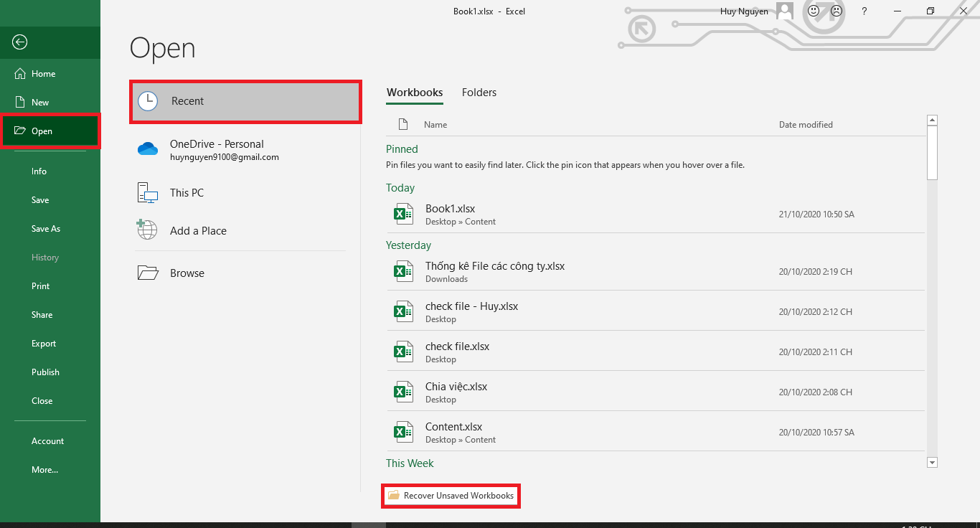Sort files by the Name column header

(435, 125)
